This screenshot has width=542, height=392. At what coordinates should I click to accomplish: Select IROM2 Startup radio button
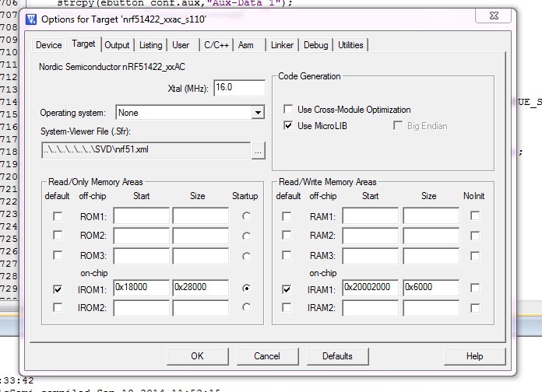click(246, 306)
